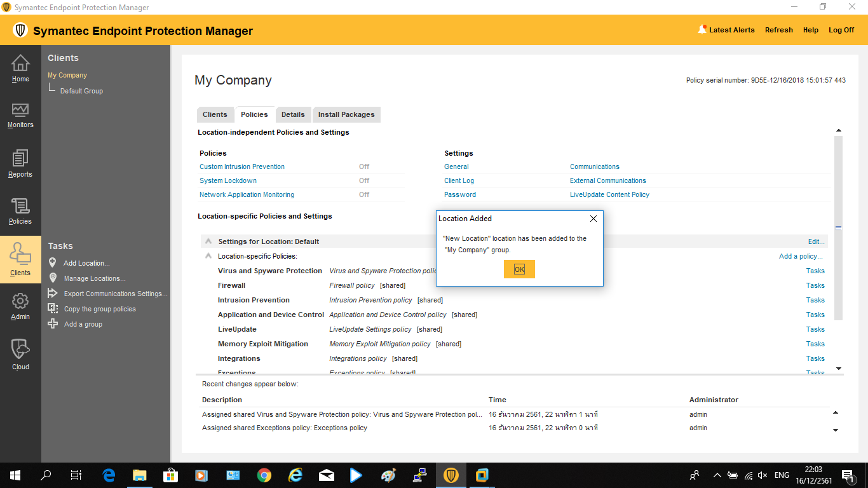
Task: Open the Home section icon
Action: point(20,64)
